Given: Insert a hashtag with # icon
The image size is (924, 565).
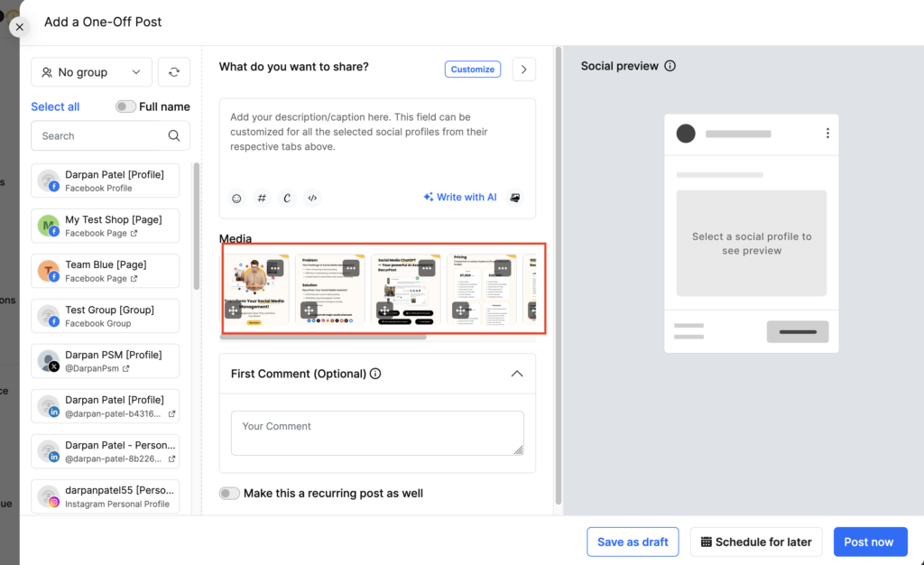Looking at the screenshot, I should [262, 198].
